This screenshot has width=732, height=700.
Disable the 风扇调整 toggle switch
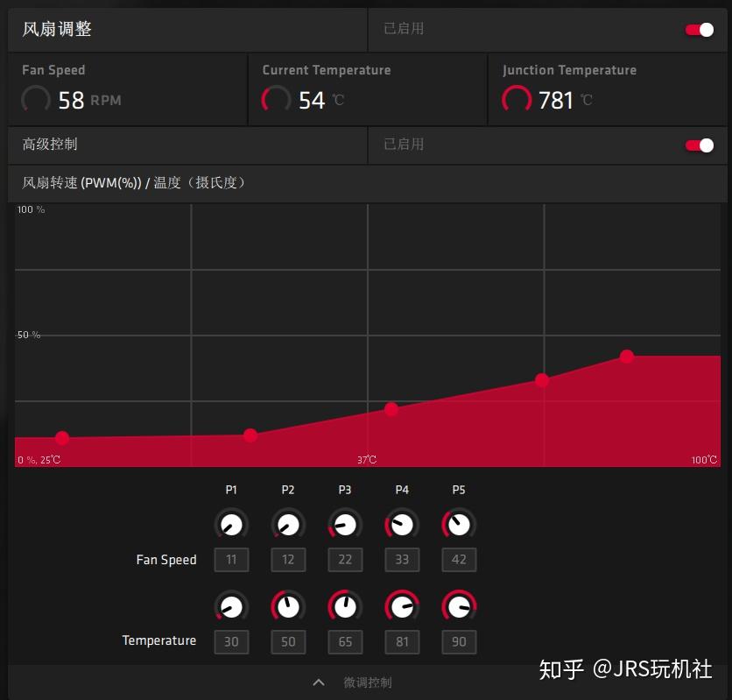(x=699, y=29)
